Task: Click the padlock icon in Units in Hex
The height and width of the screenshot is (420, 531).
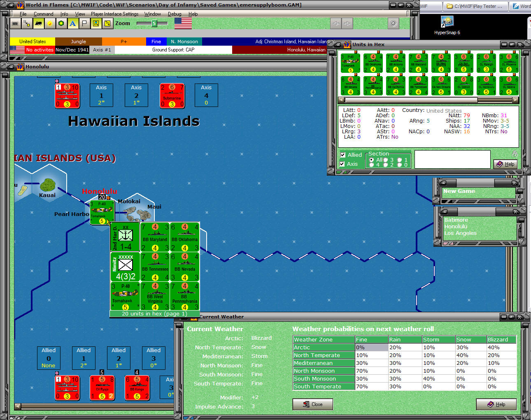Action: pyautogui.click(x=515, y=154)
